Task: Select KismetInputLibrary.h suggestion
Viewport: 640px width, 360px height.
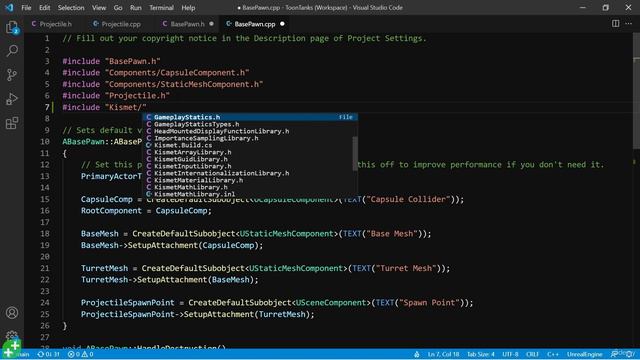Action: click(247, 166)
